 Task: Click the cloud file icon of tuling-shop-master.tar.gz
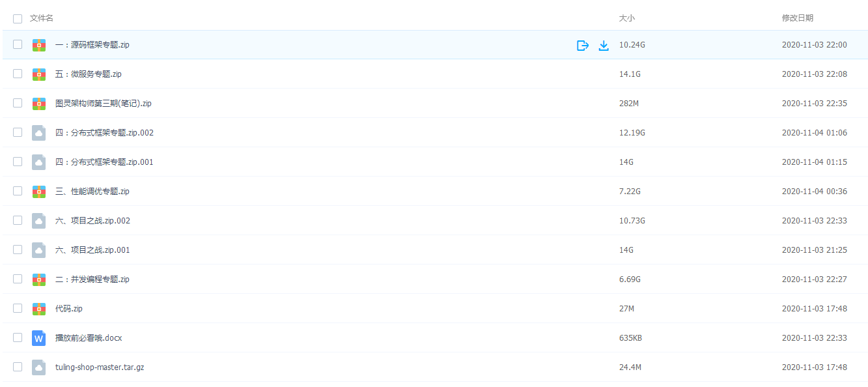pos(39,367)
